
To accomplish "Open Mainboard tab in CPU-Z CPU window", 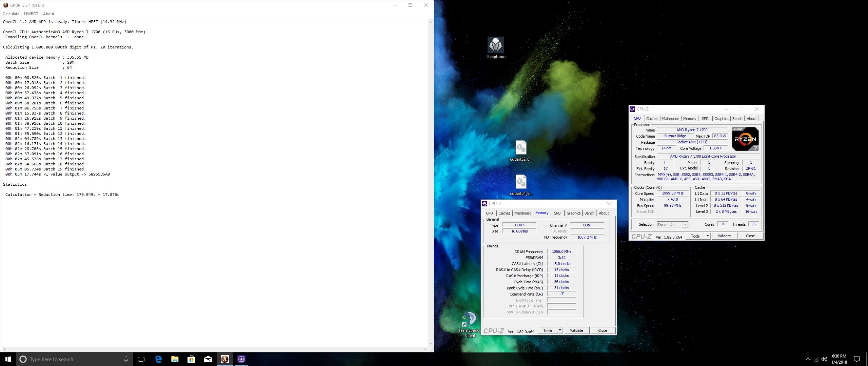I will point(671,119).
